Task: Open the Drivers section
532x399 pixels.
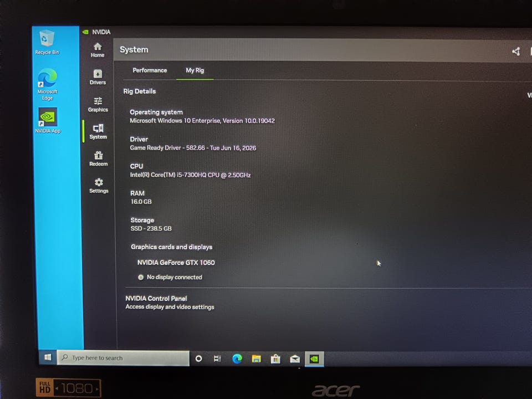Action: (98, 77)
